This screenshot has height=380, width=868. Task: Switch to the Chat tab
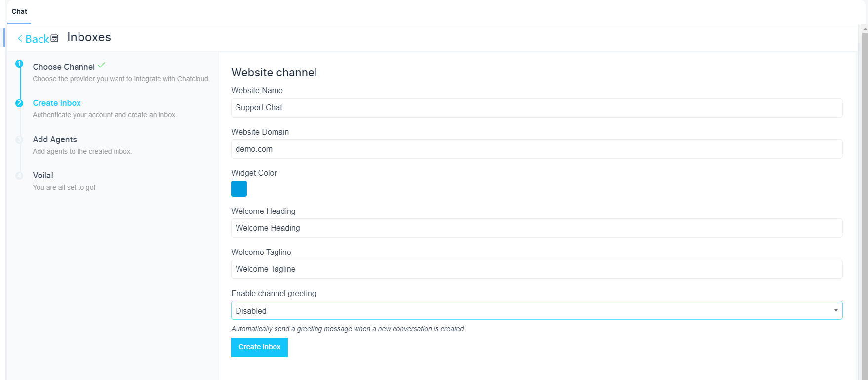coord(19,11)
